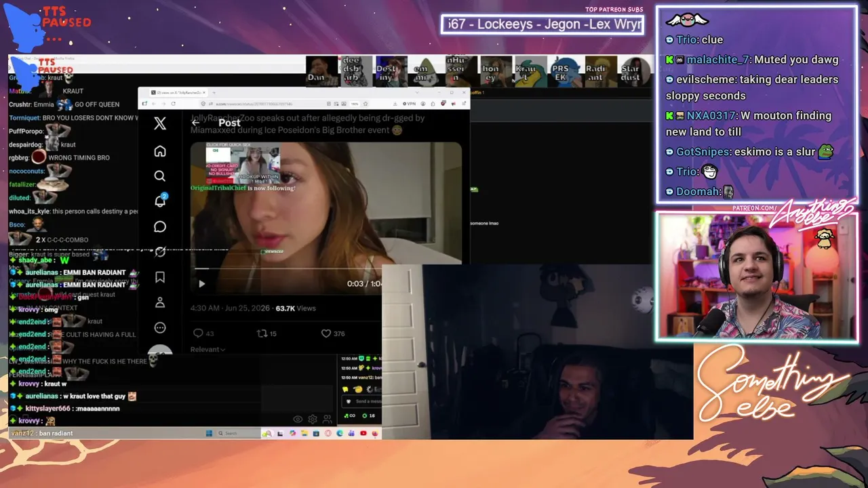This screenshot has width=868, height=488.
Task: Click the 4:30 AM · Jun 25, 2026 timestamp
Action: (230, 308)
